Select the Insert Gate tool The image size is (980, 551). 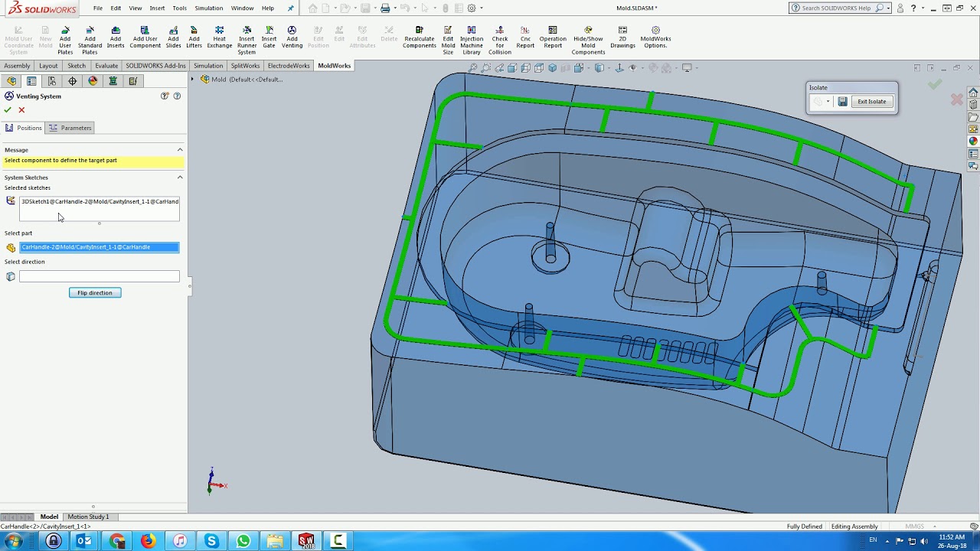click(269, 37)
